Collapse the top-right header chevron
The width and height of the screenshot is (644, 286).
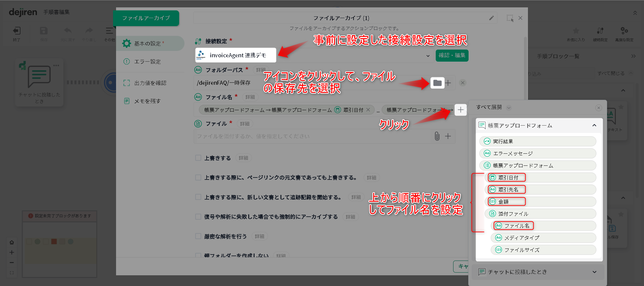(x=635, y=13)
